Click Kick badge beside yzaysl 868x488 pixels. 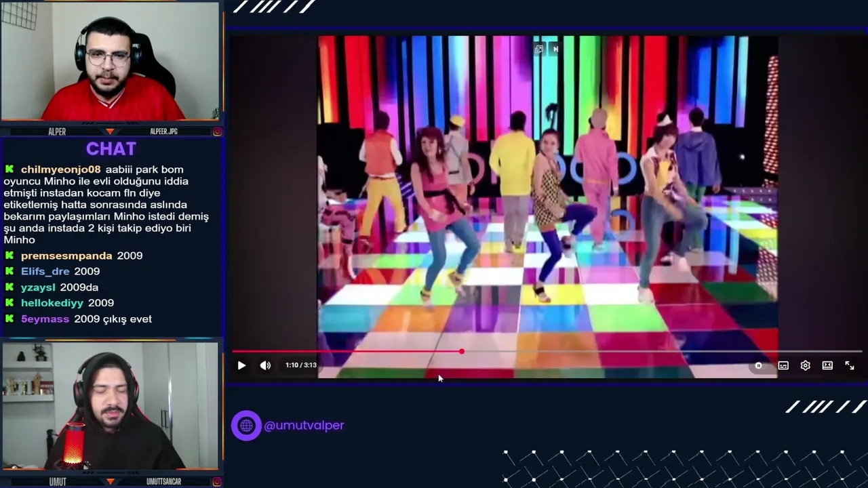pos(9,287)
